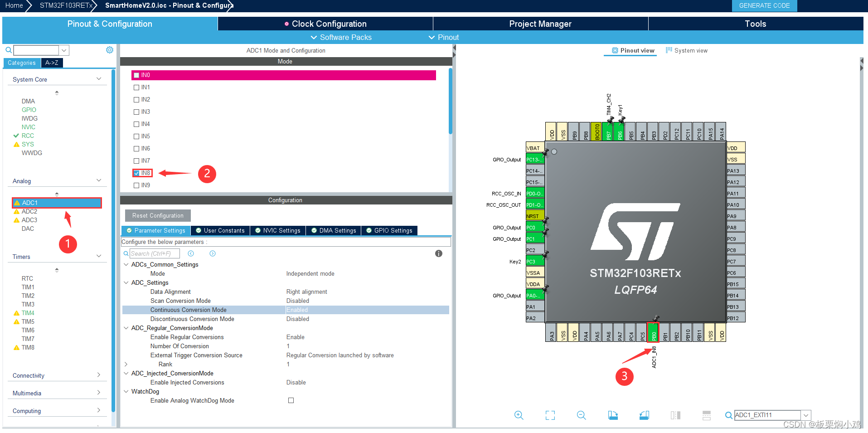Viewport: 868px width, 433px height.
Task: Click the category list vertical scrollbar
Action: (x=113, y=240)
